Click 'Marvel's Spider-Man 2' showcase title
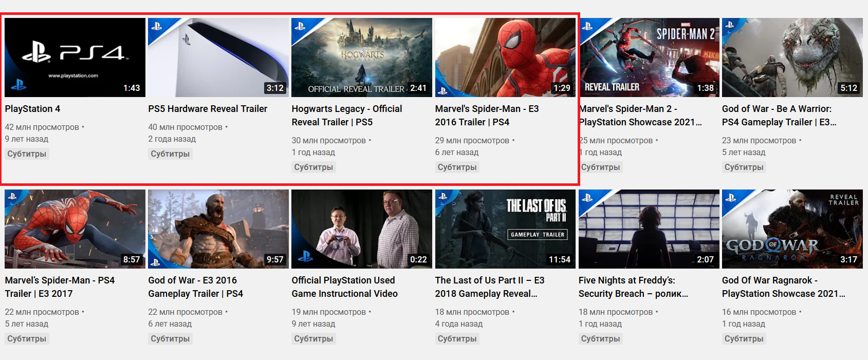Image resolution: width=868 pixels, height=360 pixels. click(641, 116)
